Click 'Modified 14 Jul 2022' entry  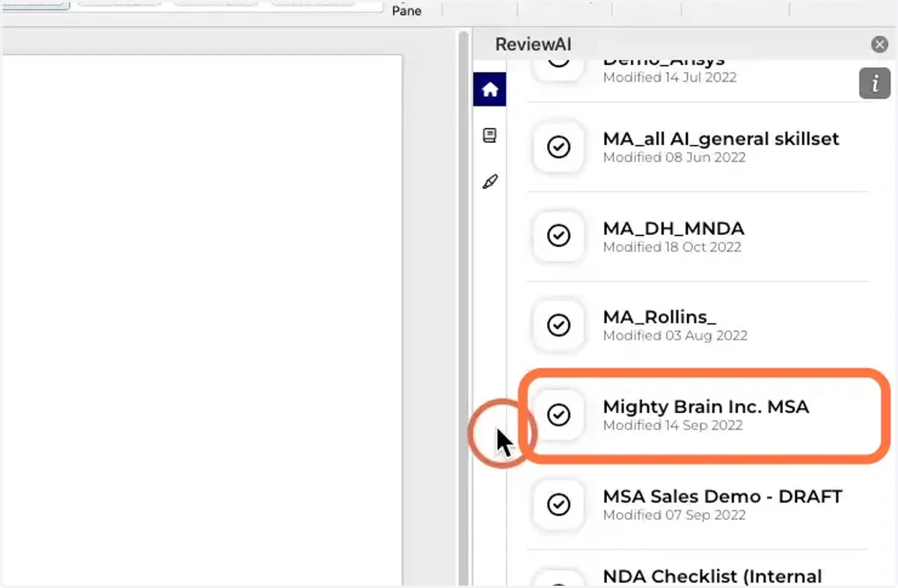[670, 77]
